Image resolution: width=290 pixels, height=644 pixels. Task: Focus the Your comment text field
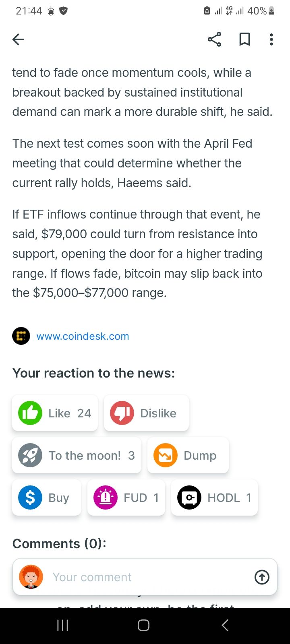pos(149,577)
